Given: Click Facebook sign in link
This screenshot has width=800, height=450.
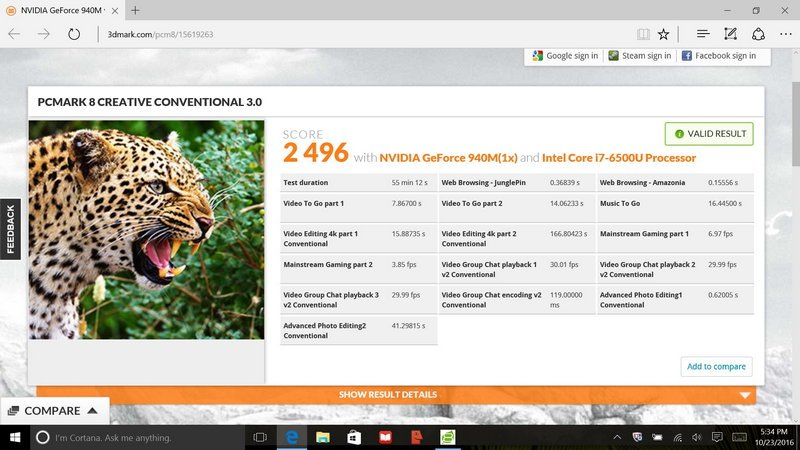Looking at the screenshot, I should (x=719, y=56).
